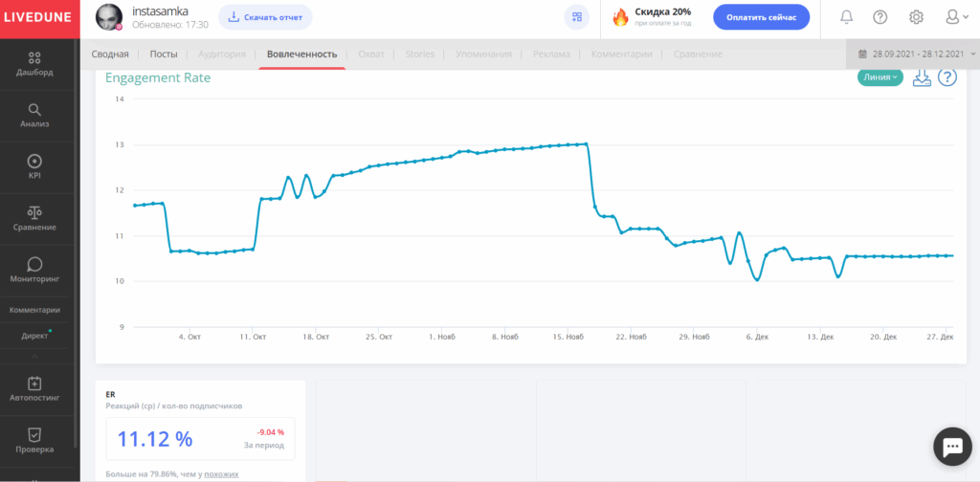Viewport: 980px width, 482px height.
Task: Switch to the Посты tab
Action: pos(164,55)
